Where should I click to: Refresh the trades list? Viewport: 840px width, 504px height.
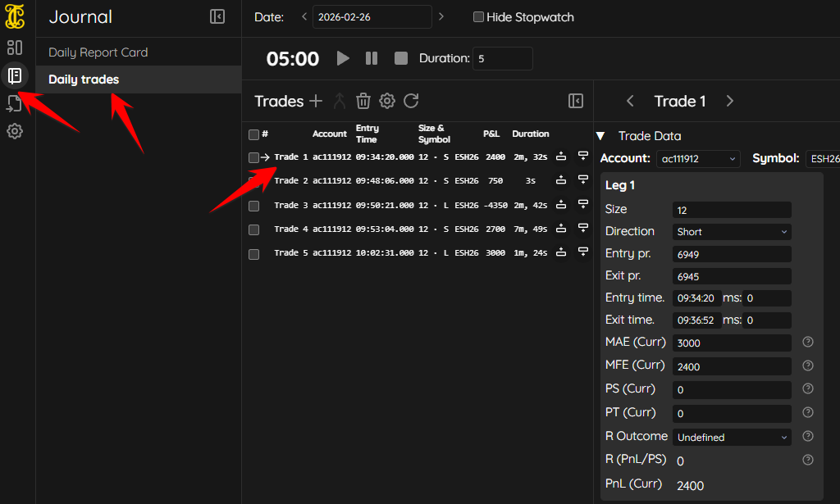pyautogui.click(x=411, y=101)
